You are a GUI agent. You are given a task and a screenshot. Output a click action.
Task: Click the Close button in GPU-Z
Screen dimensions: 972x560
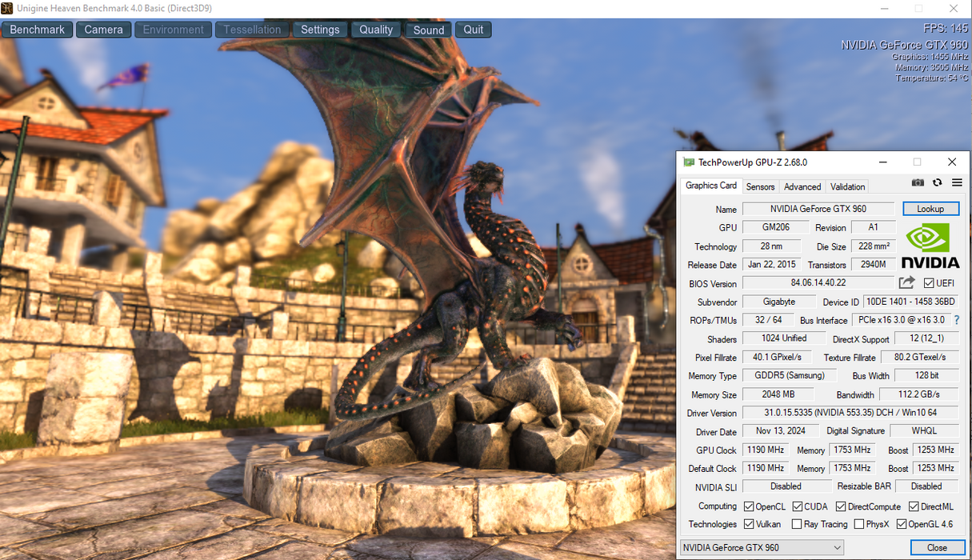click(937, 547)
